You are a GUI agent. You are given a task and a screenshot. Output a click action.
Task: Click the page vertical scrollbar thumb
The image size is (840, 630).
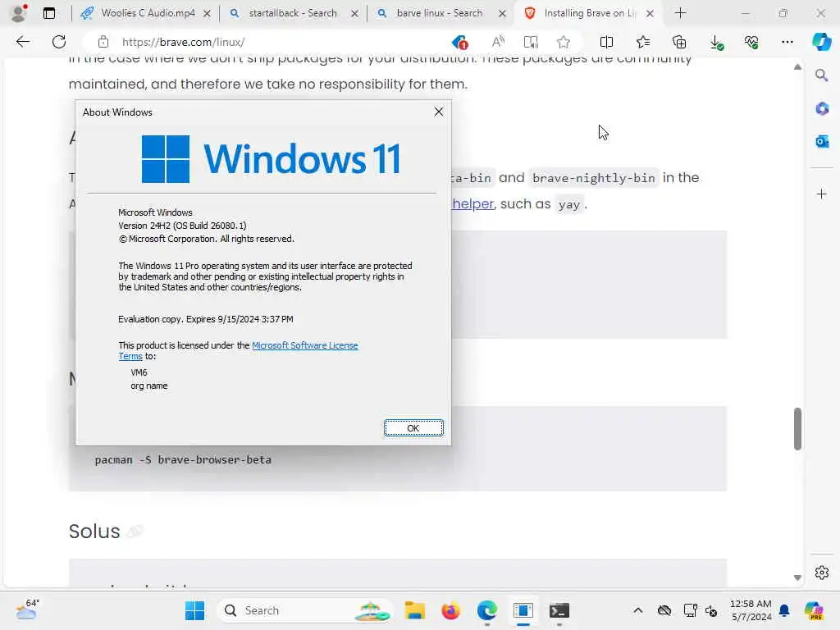click(797, 428)
